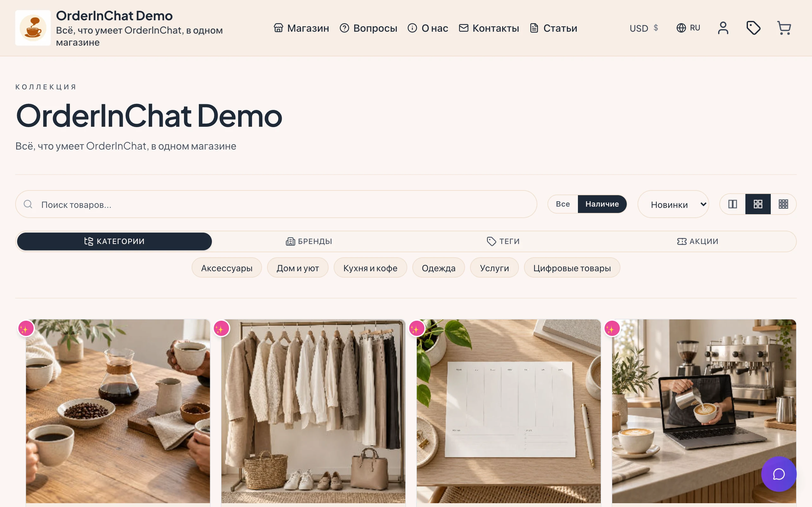Select the medium grid view icon
812x507 pixels.
(x=758, y=204)
